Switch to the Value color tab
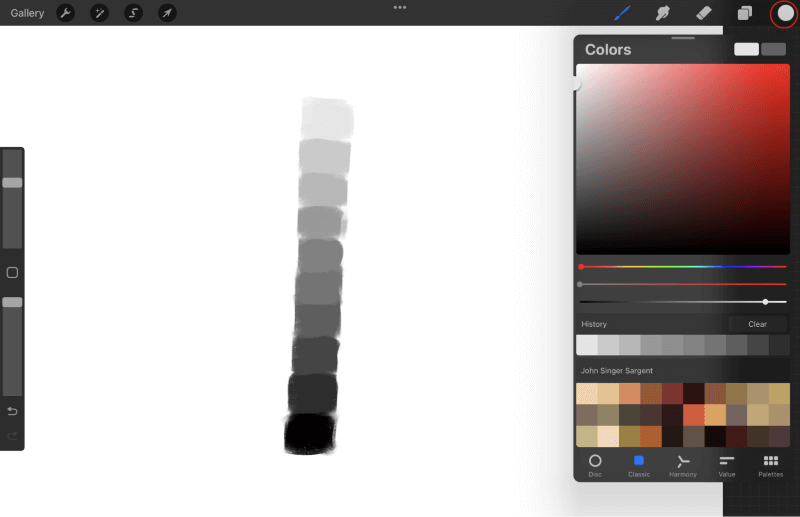Image resolution: width=800 pixels, height=517 pixels. [x=727, y=465]
